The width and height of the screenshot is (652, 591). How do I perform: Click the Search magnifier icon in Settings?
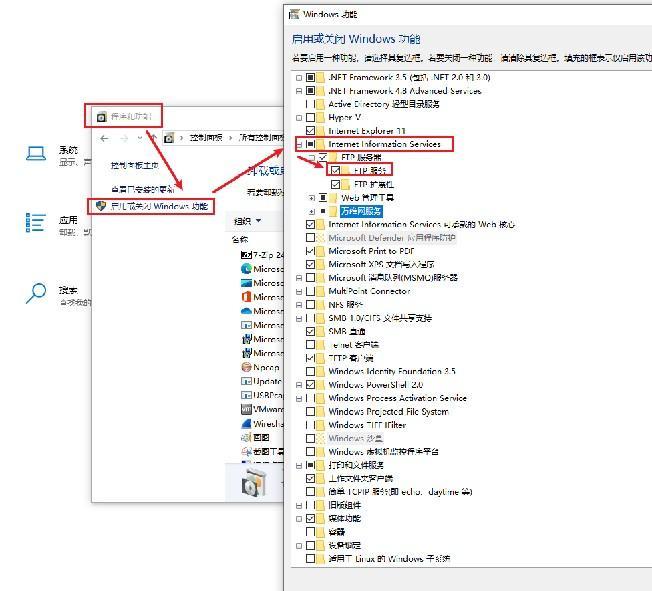click(x=36, y=293)
